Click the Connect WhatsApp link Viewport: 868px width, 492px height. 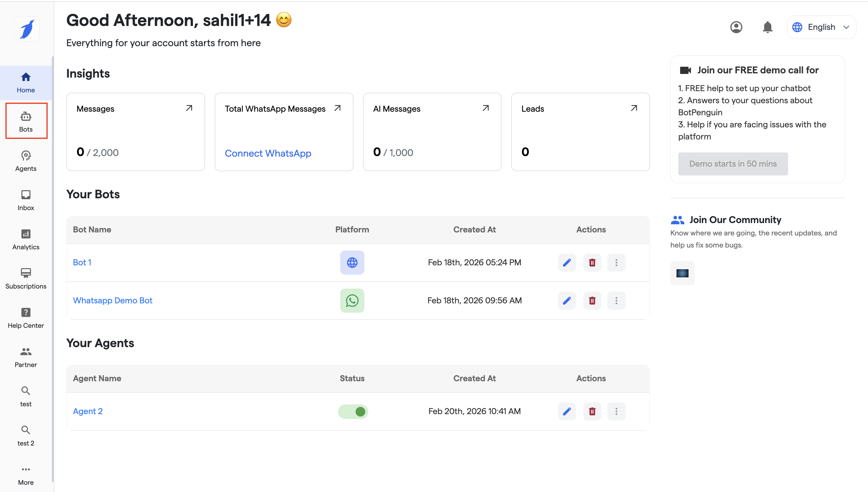pos(268,153)
